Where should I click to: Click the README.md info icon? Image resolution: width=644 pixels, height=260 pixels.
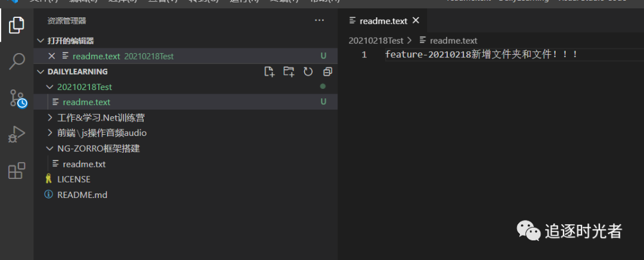[48, 194]
